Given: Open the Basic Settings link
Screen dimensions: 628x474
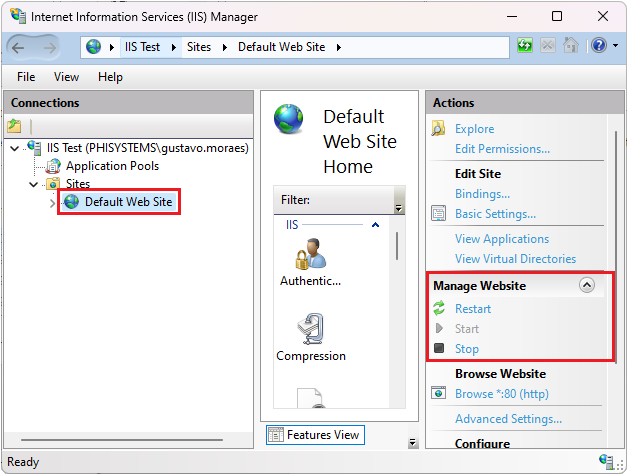Looking at the screenshot, I should pyautogui.click(x=495, y=214).
